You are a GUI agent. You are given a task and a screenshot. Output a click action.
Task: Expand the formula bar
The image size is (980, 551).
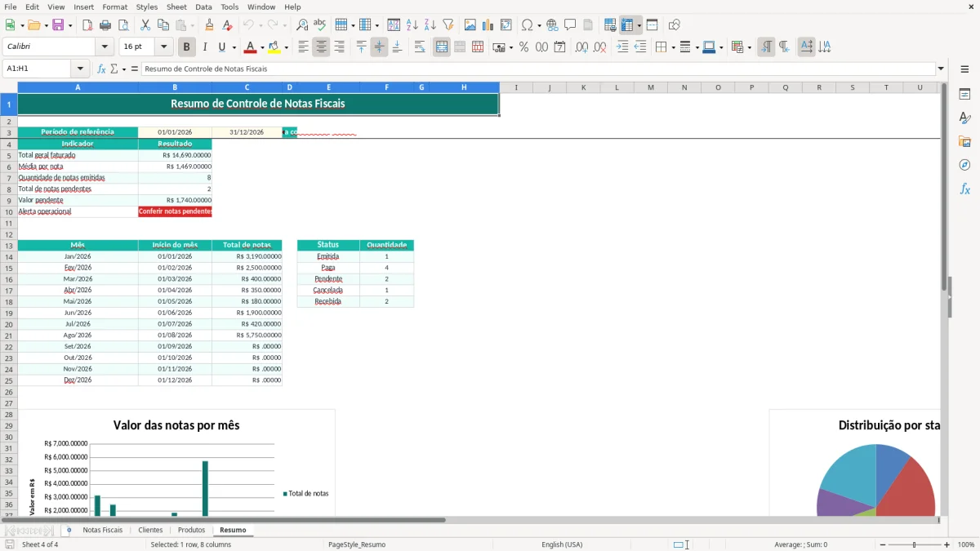tap(941, 69)
